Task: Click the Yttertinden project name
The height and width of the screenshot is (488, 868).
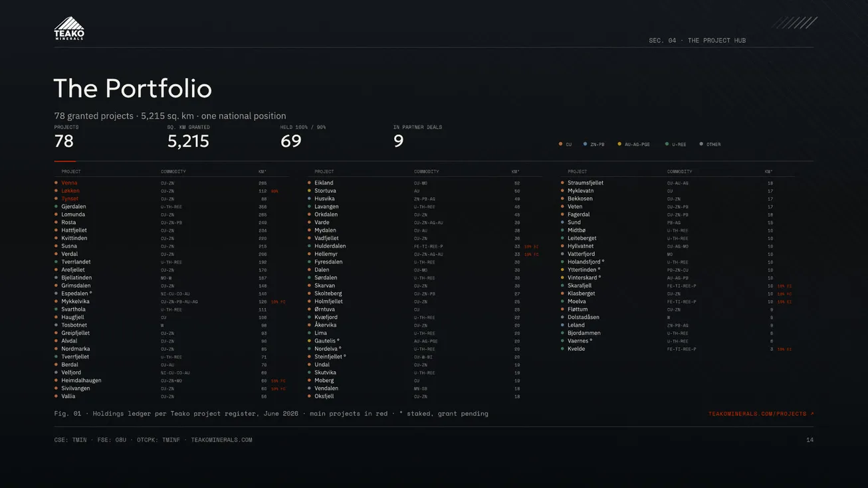Action: tap(584, 270)
